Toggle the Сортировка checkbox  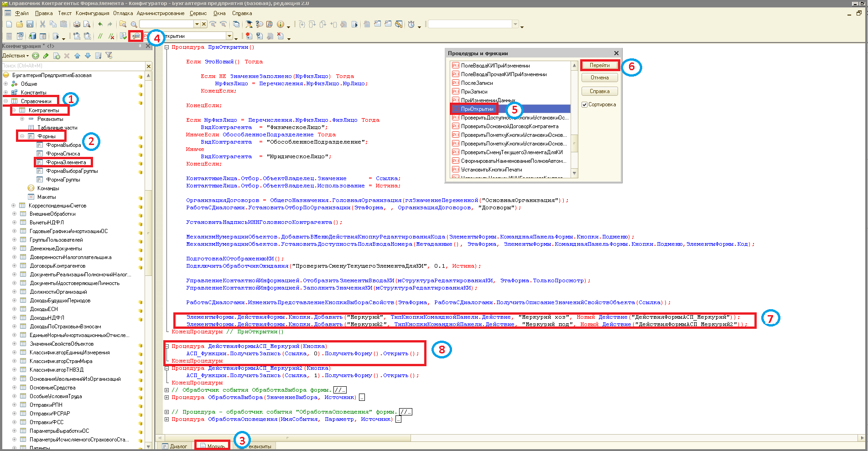point(585,104)
